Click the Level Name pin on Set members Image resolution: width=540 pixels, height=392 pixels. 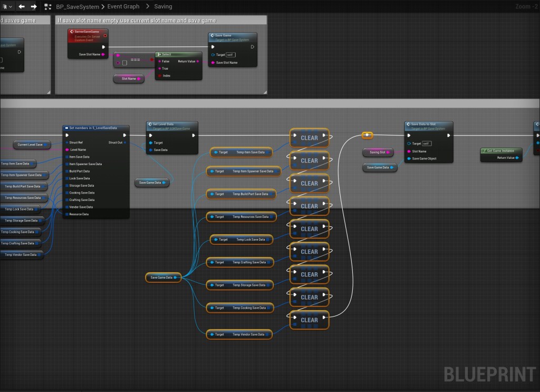pos(67,149)
